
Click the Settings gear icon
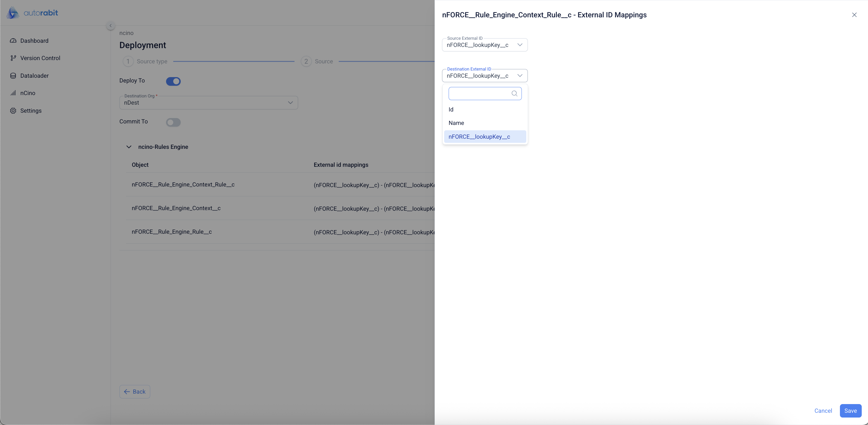[x=13, y=111]
